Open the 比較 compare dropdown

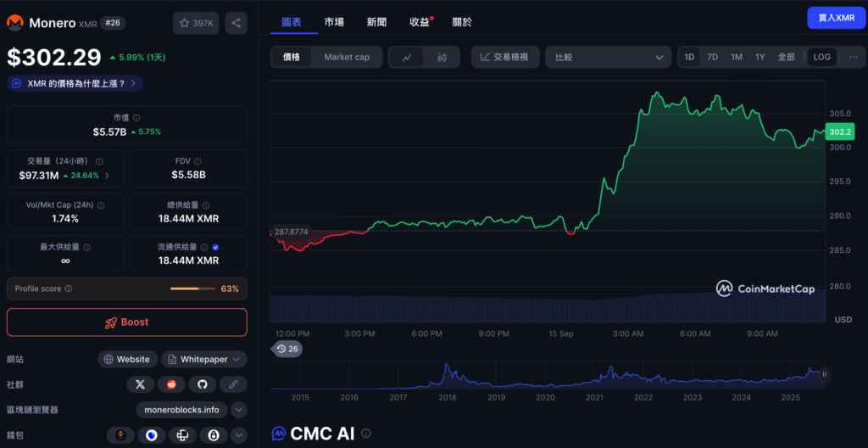tap(609, 57)
